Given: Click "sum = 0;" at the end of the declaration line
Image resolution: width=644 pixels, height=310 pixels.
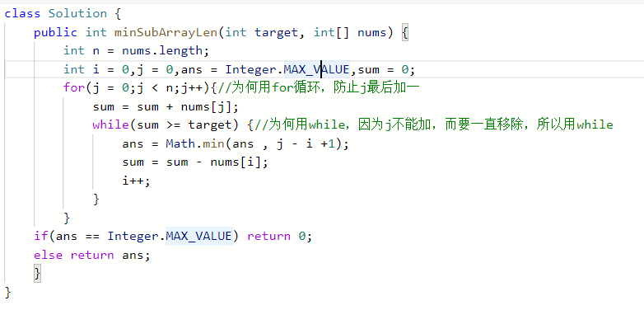Looking at the screenshot, I should pyautogui.click(x=386, y=69).
